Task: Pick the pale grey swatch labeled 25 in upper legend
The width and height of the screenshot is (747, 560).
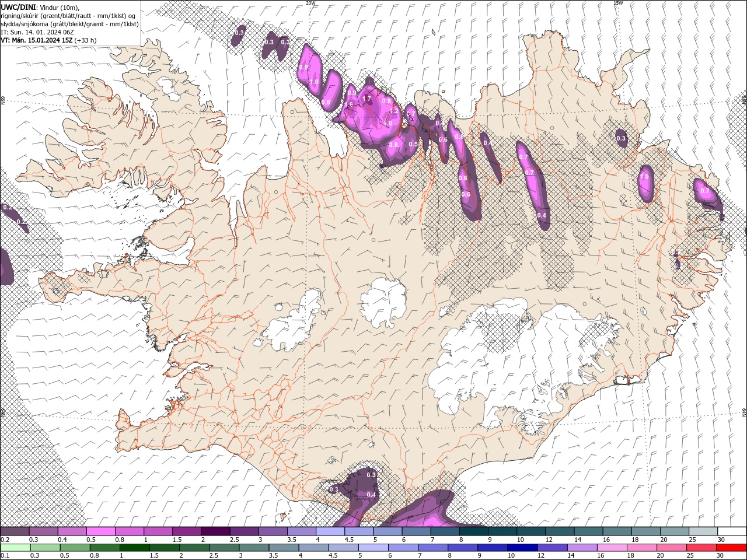Action: coord(703,531)
